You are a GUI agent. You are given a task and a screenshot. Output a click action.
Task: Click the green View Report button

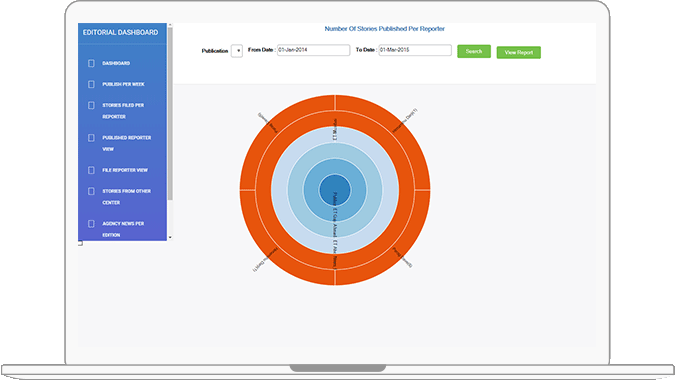519,53
